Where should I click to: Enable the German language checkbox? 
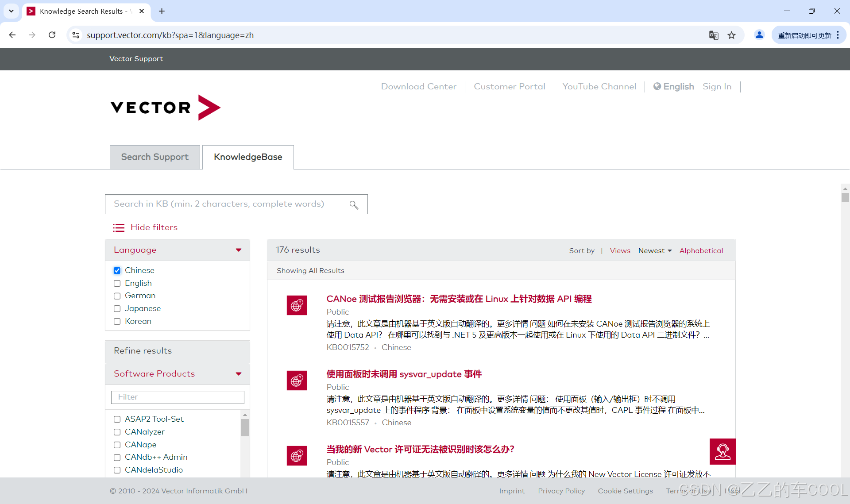tap(117, 296)
